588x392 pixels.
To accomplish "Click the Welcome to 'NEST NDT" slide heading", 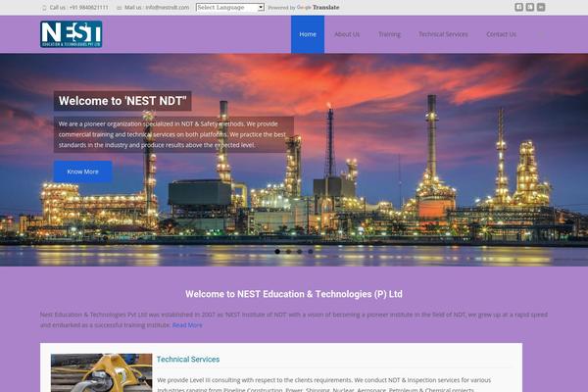I will pos(122,101).
